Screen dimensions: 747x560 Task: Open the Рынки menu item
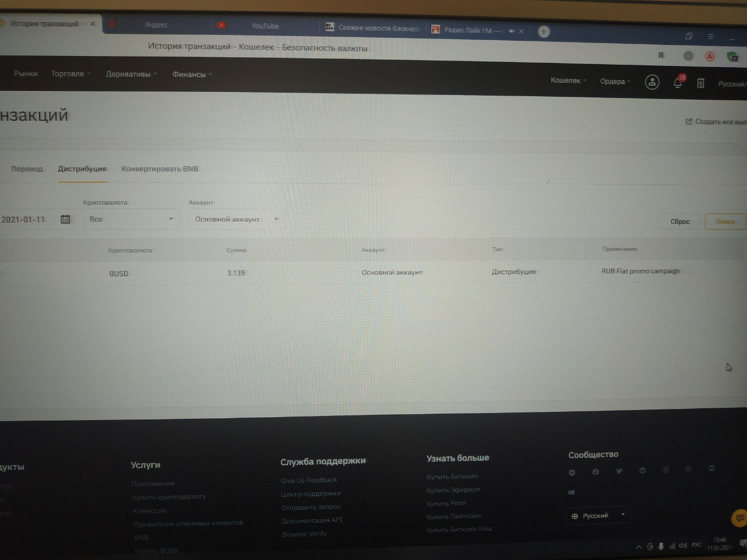click(26, 74)
